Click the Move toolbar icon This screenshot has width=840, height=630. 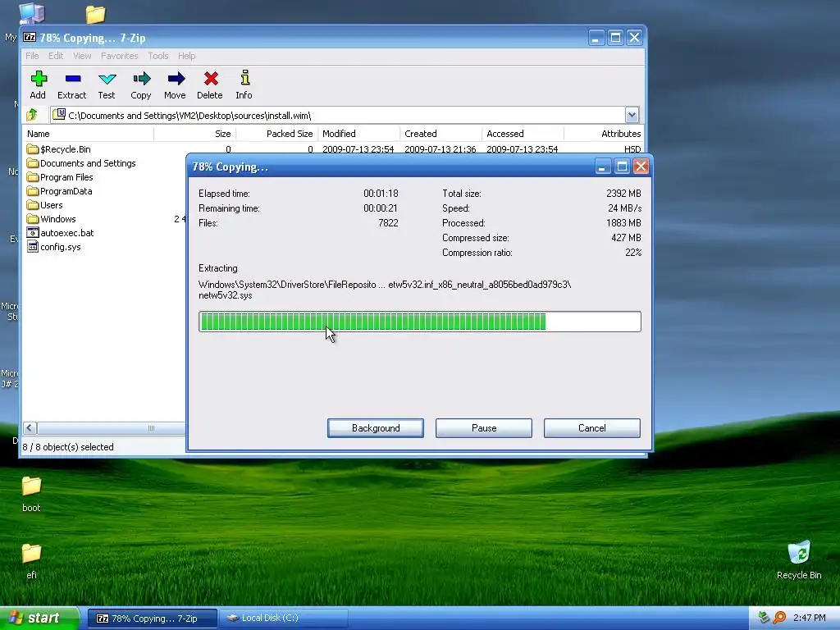[176, 79]
